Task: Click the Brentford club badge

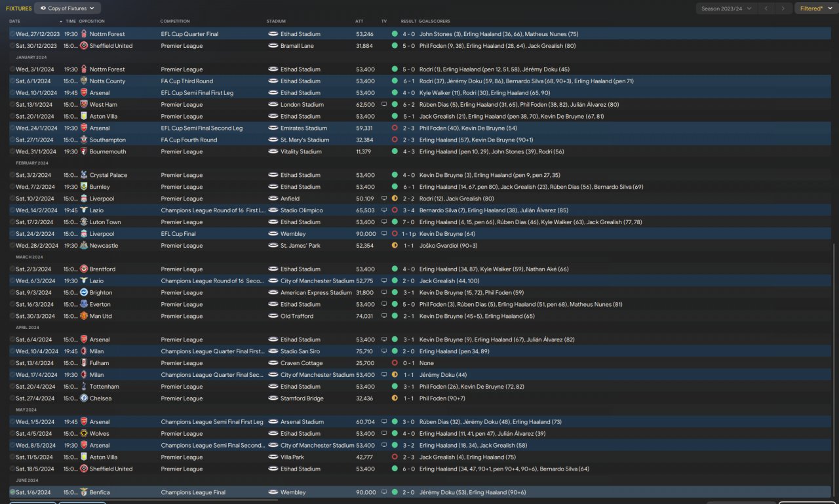Action: tap(84, 269)
